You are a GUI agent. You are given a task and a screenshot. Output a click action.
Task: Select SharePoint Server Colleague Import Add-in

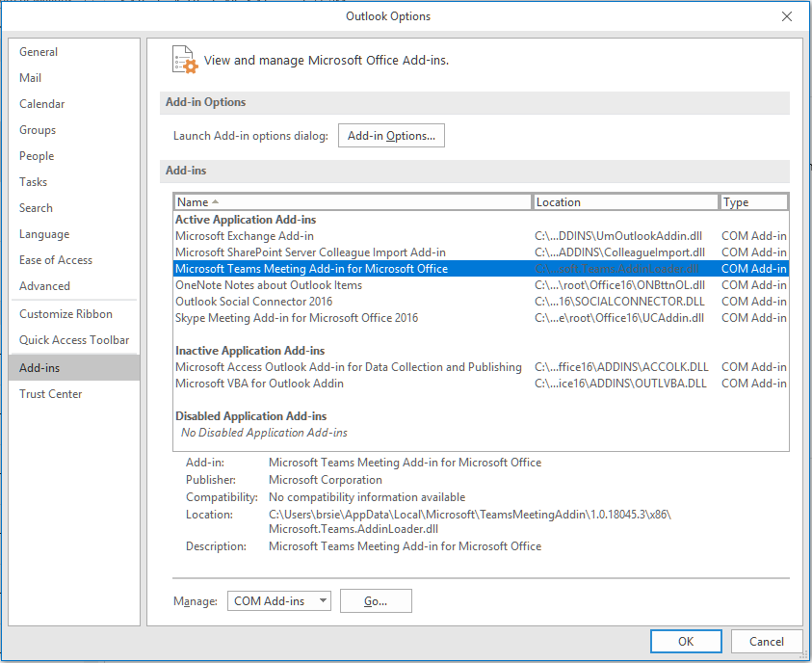tap(481, 252)
